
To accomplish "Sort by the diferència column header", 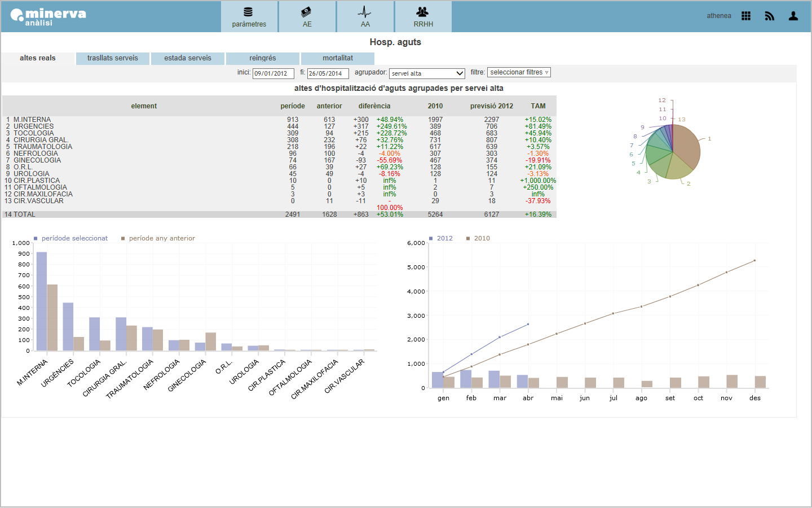I will (x=374, y=106).
